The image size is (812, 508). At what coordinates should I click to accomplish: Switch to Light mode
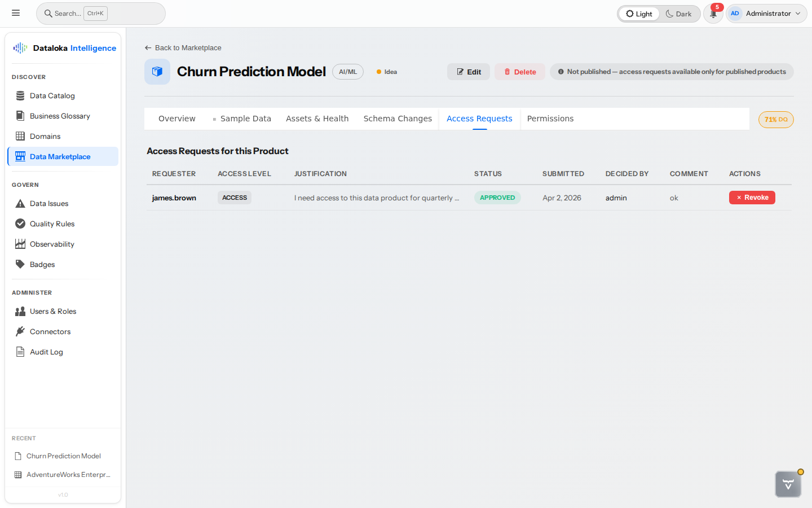[639, 14]
